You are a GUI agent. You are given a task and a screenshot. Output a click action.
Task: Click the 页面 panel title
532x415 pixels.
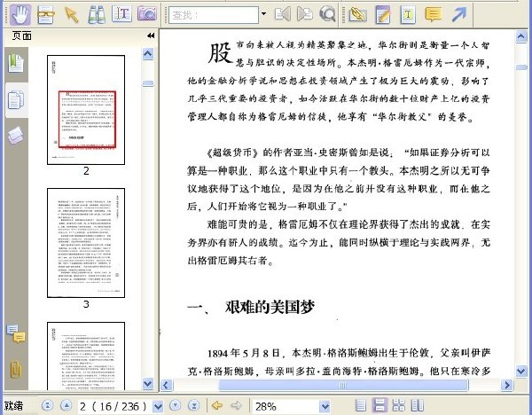click(x=21, y=35)
